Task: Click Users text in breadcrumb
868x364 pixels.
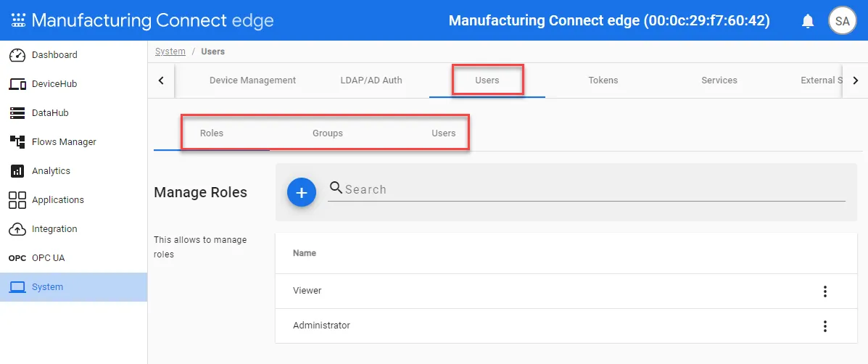Action: [x=212, y=51]
